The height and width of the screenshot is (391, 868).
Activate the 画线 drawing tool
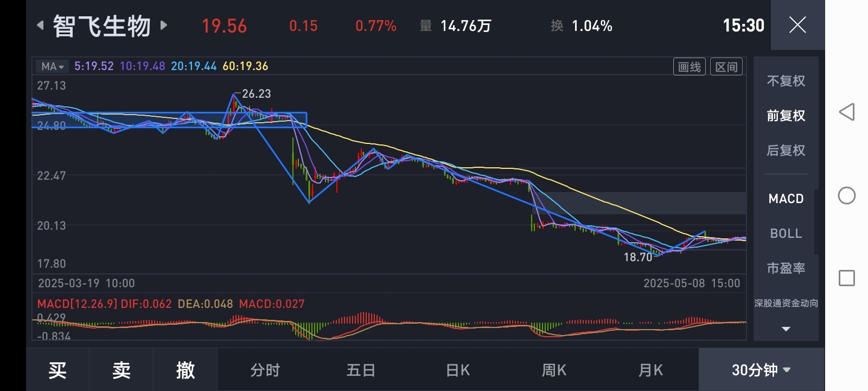(x=690, y=67)
